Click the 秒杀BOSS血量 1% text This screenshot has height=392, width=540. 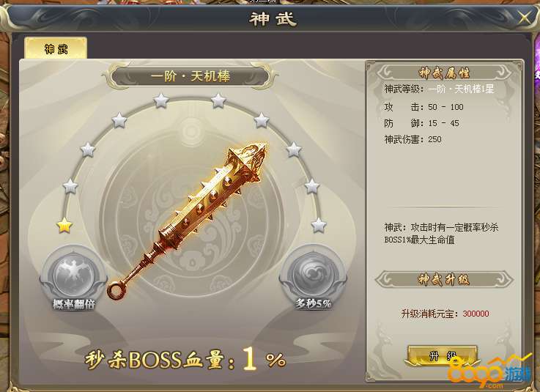(185, 360)
